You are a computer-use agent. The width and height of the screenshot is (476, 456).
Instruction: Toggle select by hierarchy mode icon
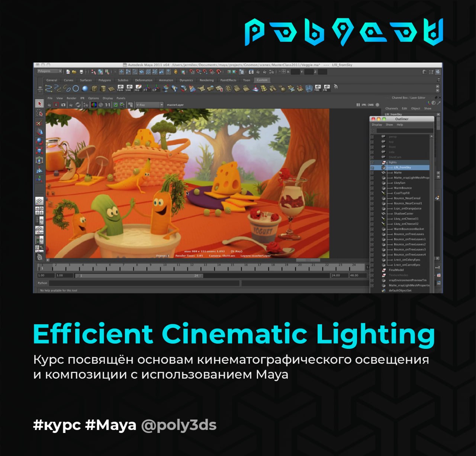[94, 71]
